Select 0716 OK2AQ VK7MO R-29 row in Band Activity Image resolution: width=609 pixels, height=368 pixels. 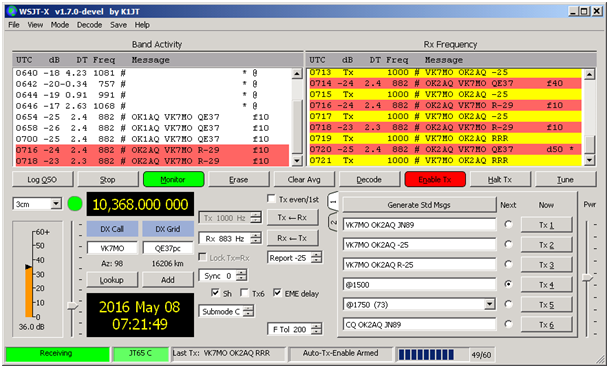click(152, 150)
